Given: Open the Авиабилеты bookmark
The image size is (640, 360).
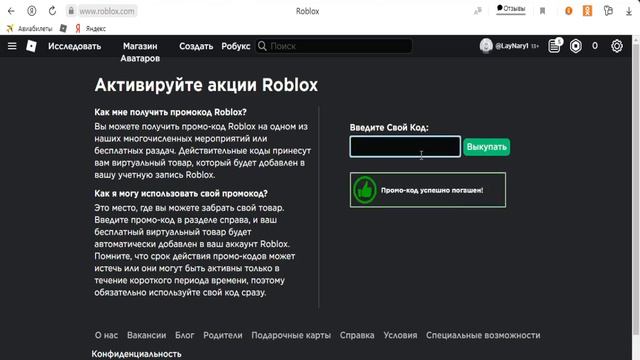Looking at the screenshot, I should click(x=30, y=29).
